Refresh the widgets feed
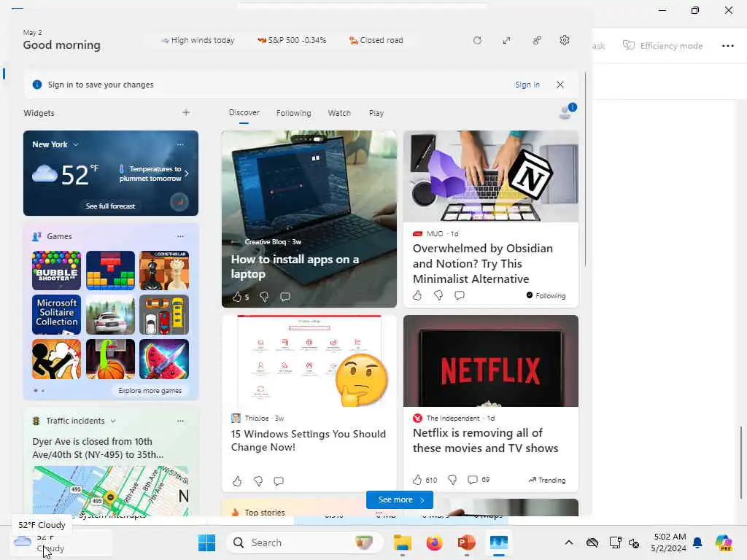The image size is (747, 560). [477, 41]
